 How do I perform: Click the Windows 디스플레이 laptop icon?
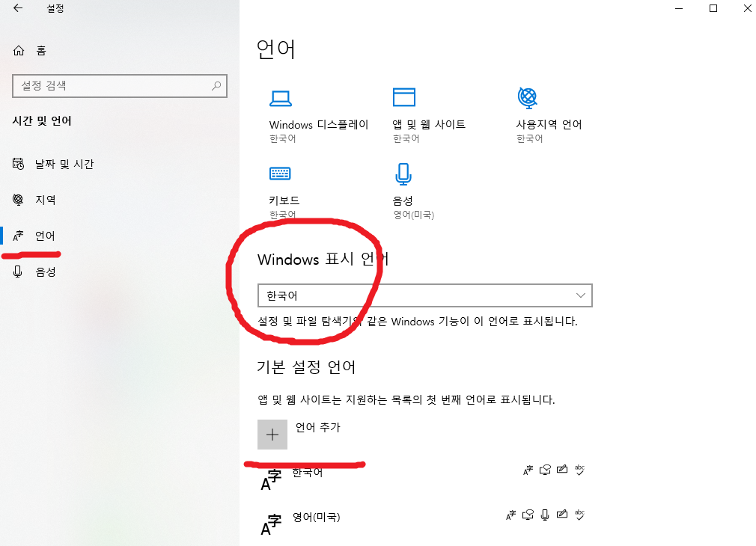tap(280, 98)
